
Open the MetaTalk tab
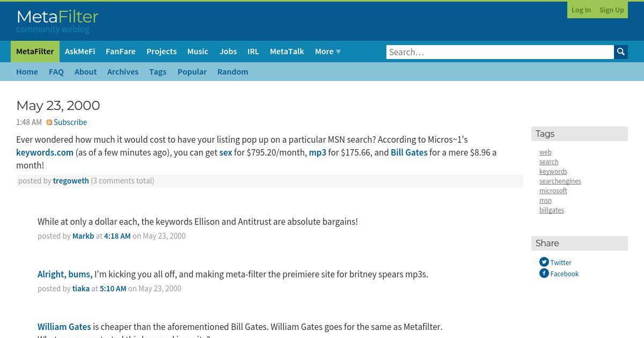[x=287, y=52]
